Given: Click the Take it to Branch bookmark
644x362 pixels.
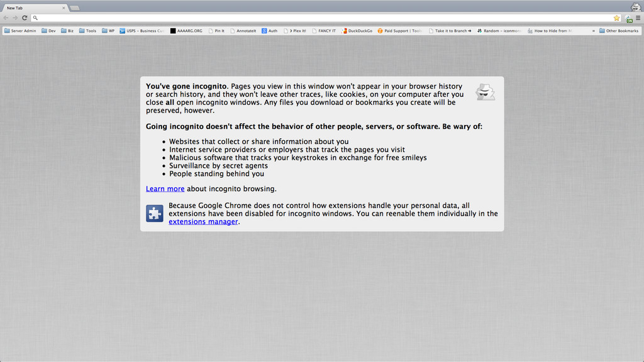Looking at the screenshot, I should 450,31.
